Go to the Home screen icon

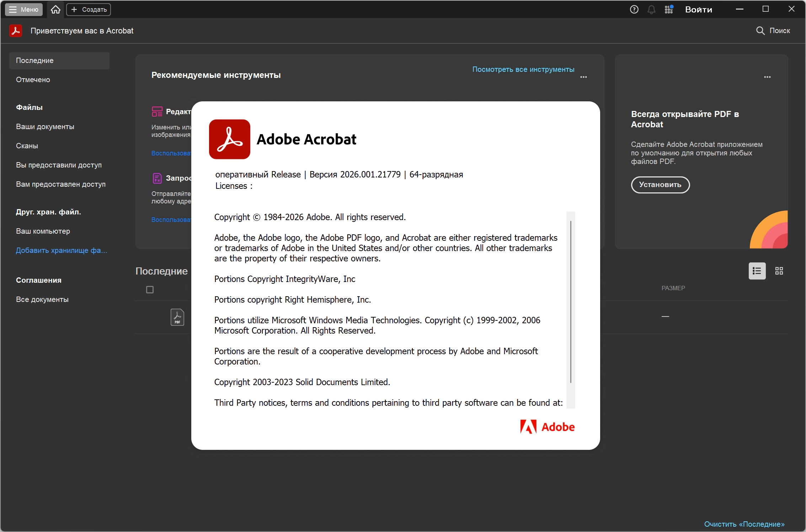point(55,10)
